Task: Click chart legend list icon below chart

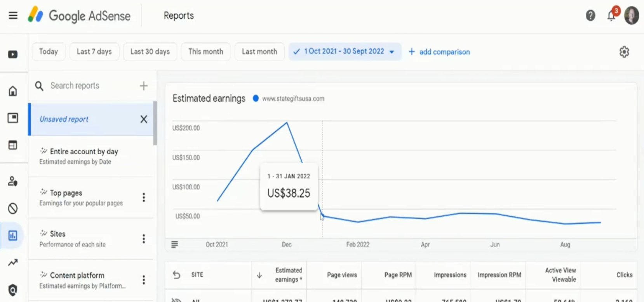Action: click(175, 244)
